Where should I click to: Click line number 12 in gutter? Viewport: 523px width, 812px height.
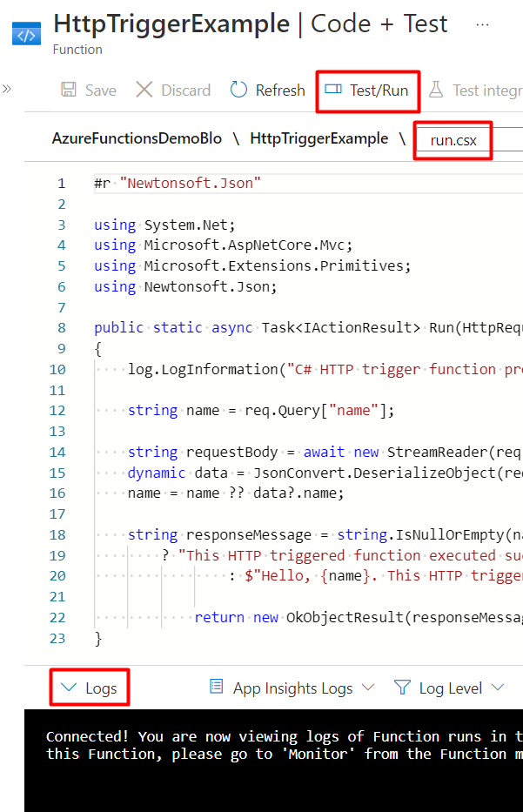tap(57, 411)
